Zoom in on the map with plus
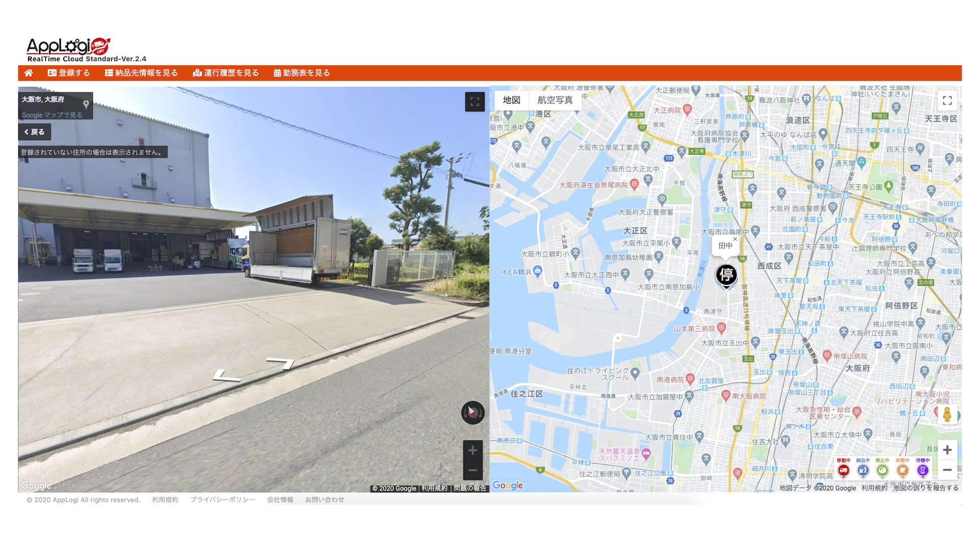Viewport: 980px width, 551px height. click(x=947, y=450)
